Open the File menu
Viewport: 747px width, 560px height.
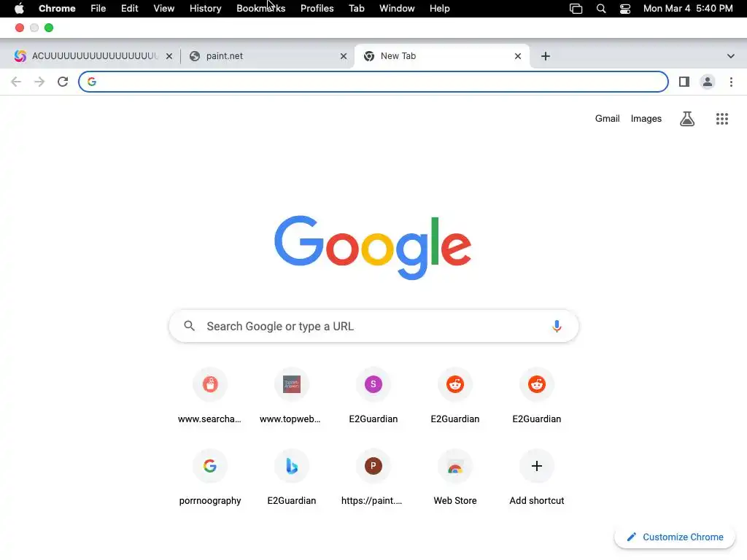pos(98,9)
